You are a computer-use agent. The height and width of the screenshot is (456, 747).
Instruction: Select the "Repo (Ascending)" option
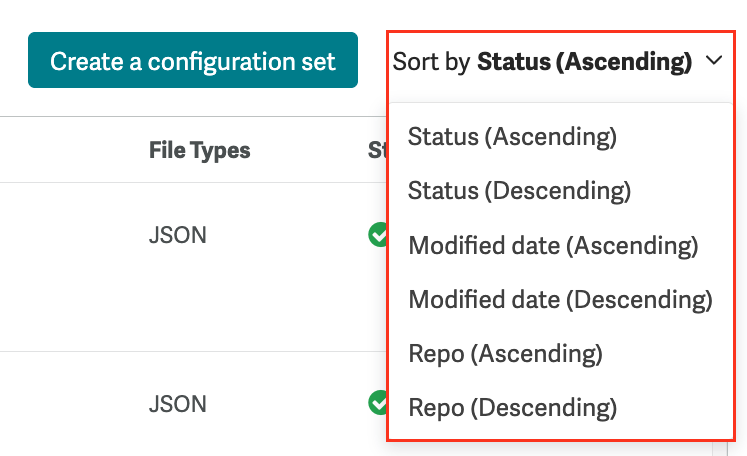(505, 353)
